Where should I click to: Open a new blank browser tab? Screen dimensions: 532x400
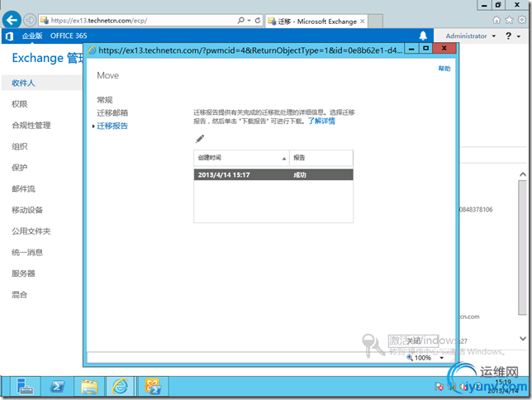(376, 21)
